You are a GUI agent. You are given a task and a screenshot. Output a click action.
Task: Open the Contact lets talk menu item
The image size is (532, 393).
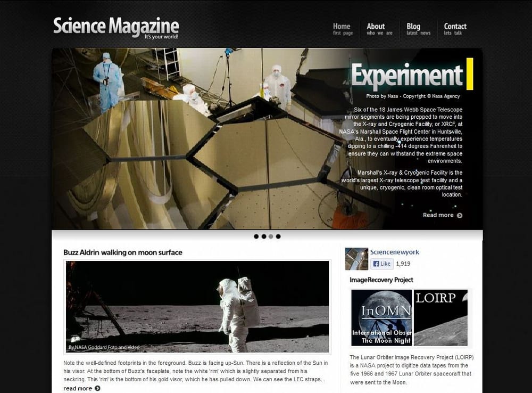coord(455,29)
